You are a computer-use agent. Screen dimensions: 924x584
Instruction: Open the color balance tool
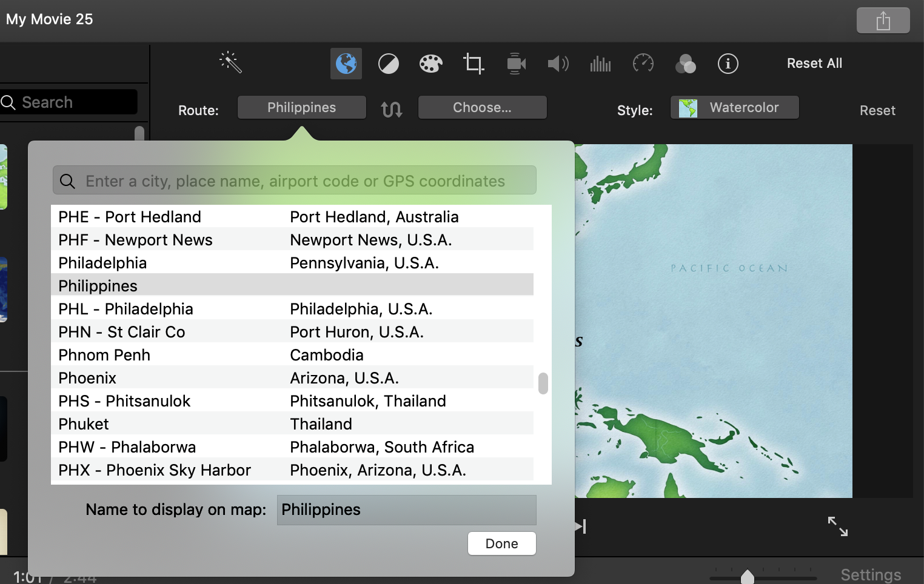[x=389, y=64]
